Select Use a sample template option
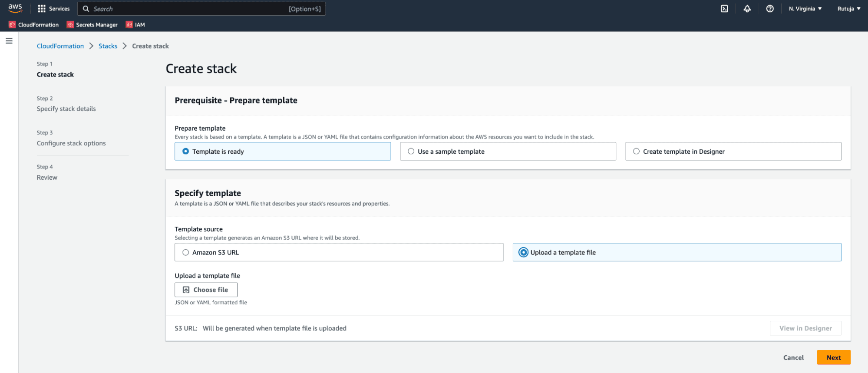 click(x=411, y=152)
